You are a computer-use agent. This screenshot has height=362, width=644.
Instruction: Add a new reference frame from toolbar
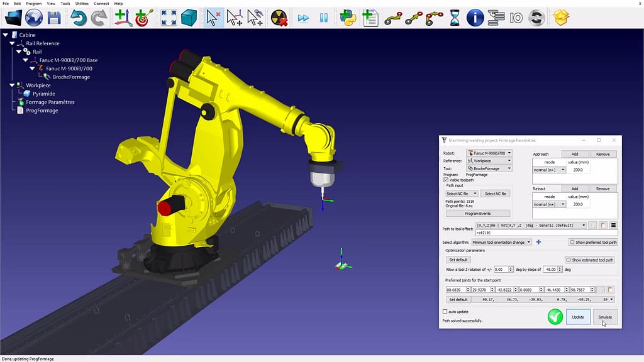(124, 18)
